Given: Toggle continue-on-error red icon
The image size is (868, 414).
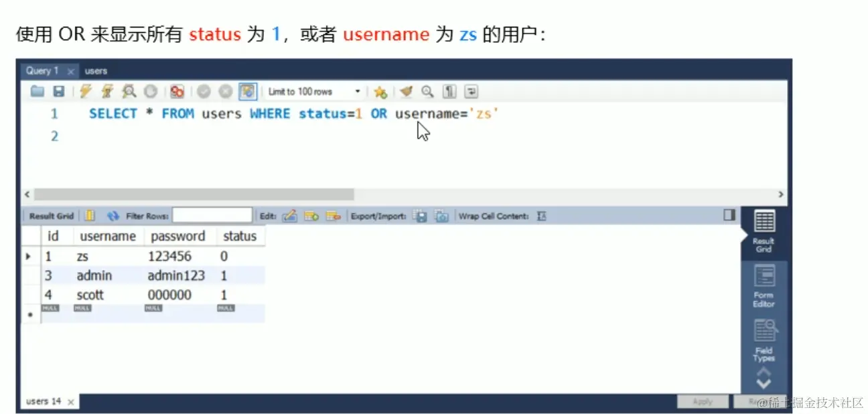Looking at the screenshot, I should click(x=177, y=92).
